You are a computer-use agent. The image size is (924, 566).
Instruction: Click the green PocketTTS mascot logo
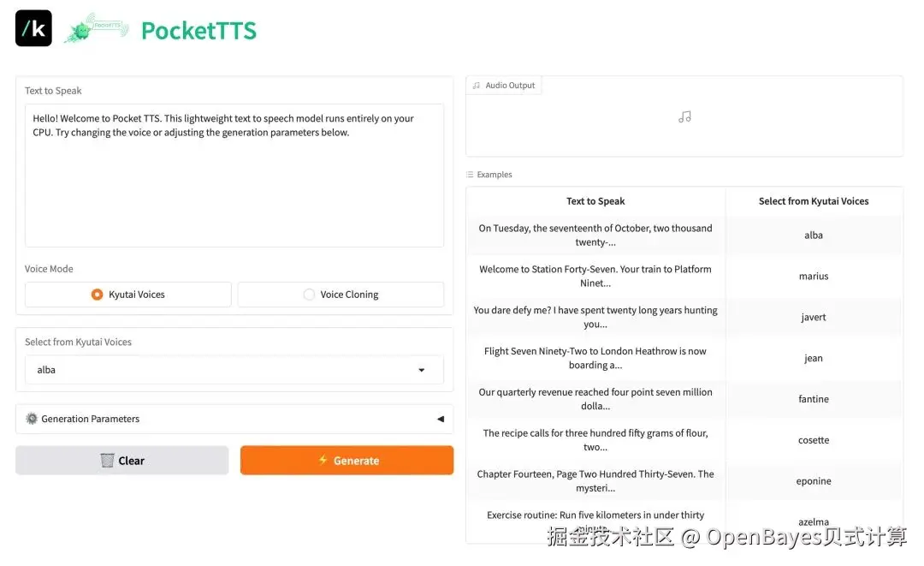click(96, 27)
